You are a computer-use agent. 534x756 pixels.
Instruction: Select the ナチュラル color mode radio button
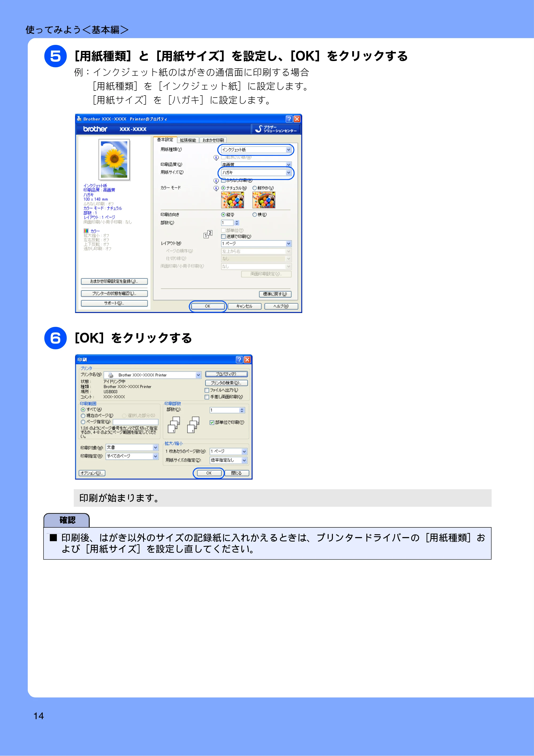223,188
